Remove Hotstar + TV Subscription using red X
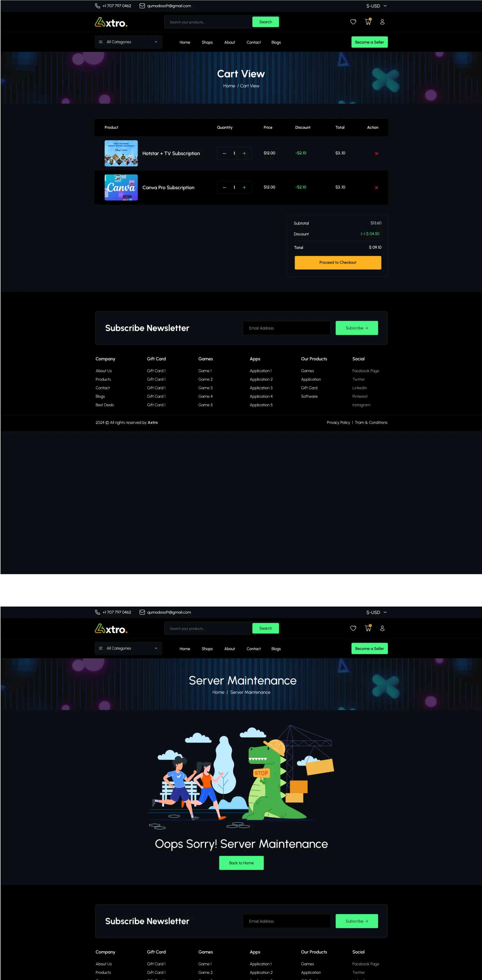The height and width of the screenshot is (980, 482). pyautogui.click(x=376, y=154)
